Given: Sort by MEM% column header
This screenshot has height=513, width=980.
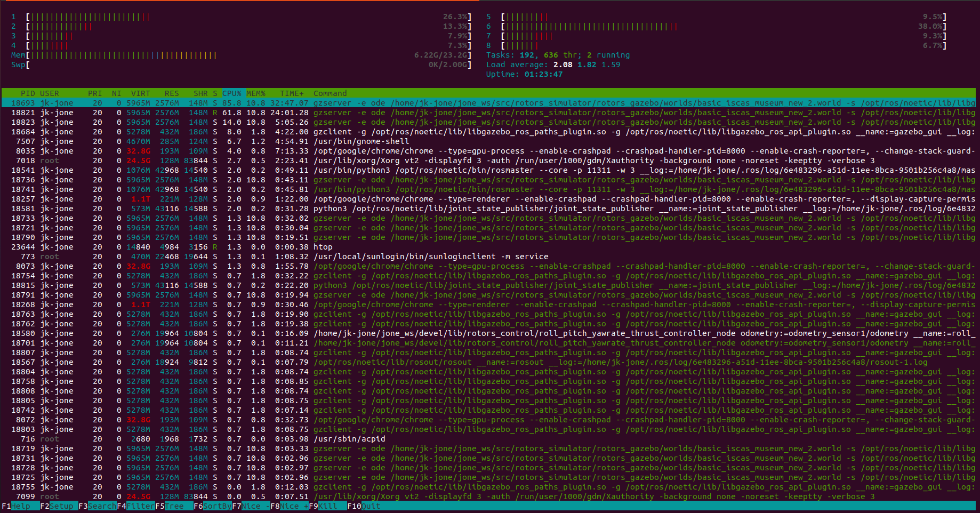Looking at the screenshot, I should [x=256, y=93].
